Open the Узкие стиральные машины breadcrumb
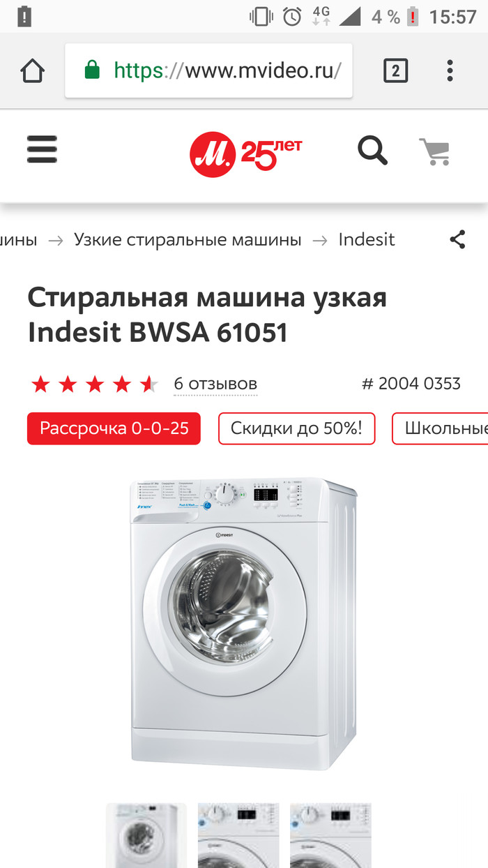 pos(188,240)
